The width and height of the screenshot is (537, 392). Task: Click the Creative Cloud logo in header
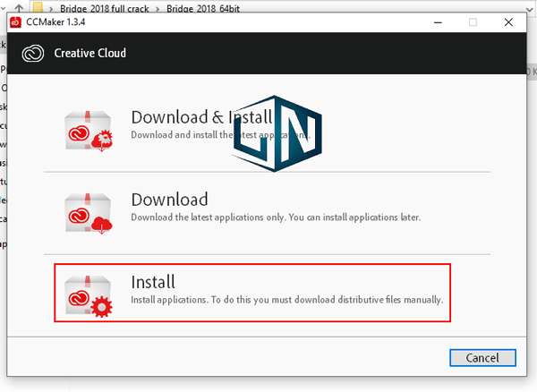point(33,54)
